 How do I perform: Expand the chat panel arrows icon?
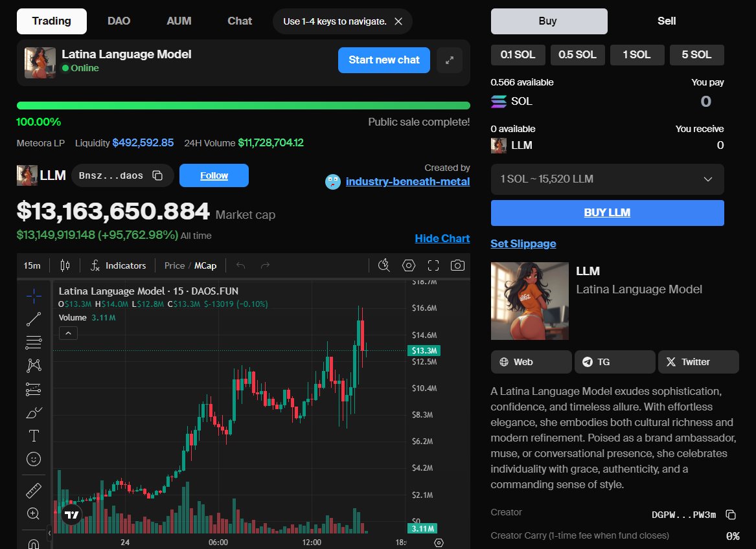(x=450, y=60)
